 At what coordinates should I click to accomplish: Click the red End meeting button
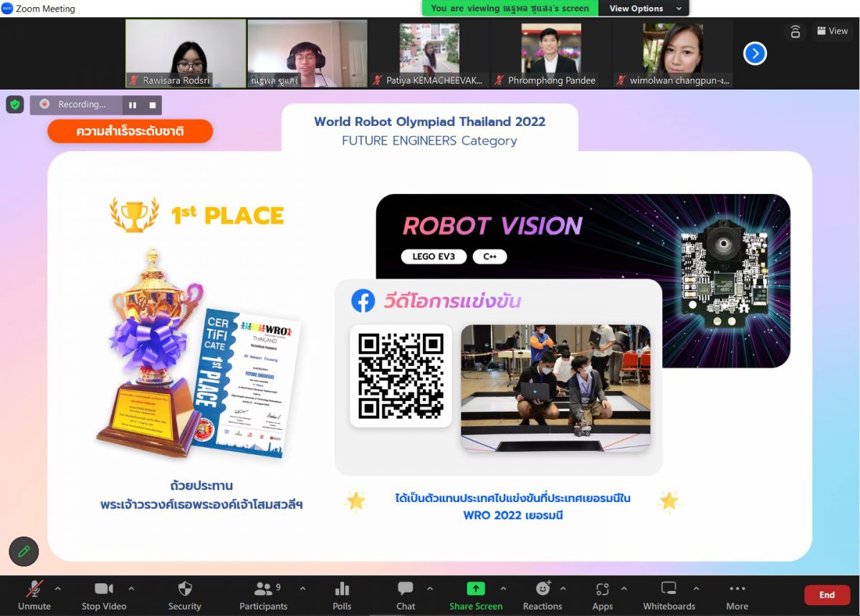click(x=827, y=595)
